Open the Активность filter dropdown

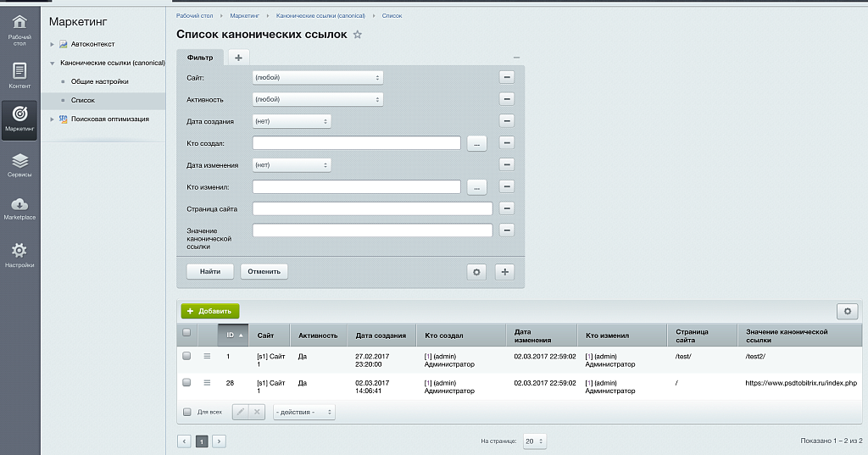point(318,99)
